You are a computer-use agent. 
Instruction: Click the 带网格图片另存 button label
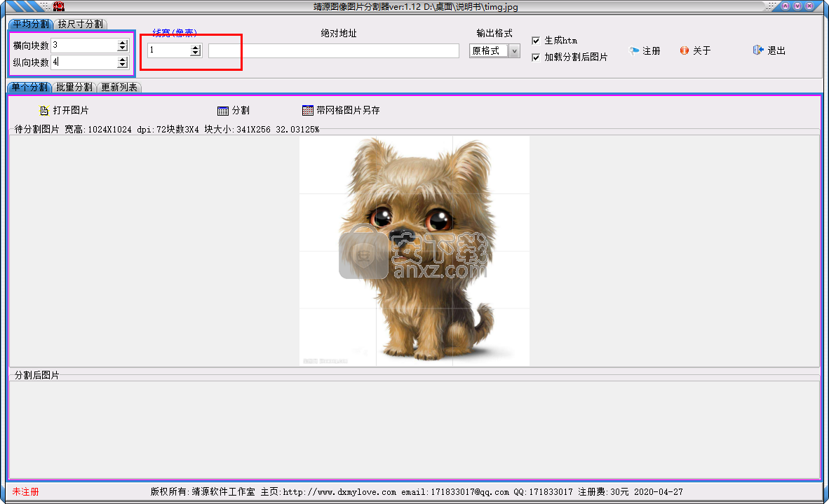pyautogui.click(x=348, y=111)
